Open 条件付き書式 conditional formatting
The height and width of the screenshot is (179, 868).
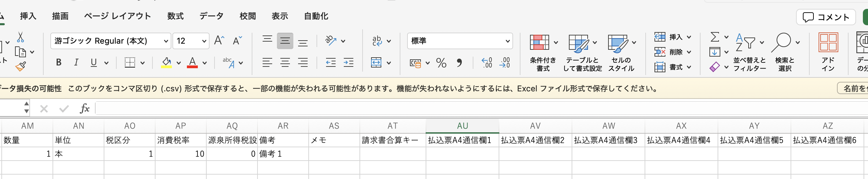click(x=543, y=53)
